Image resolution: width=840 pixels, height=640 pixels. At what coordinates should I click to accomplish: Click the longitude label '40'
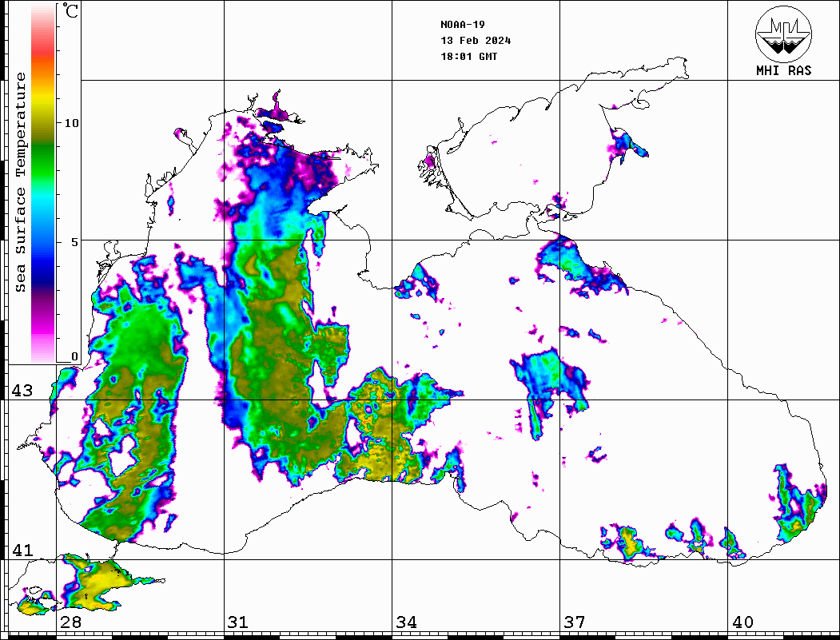click(x=742, y=622)
